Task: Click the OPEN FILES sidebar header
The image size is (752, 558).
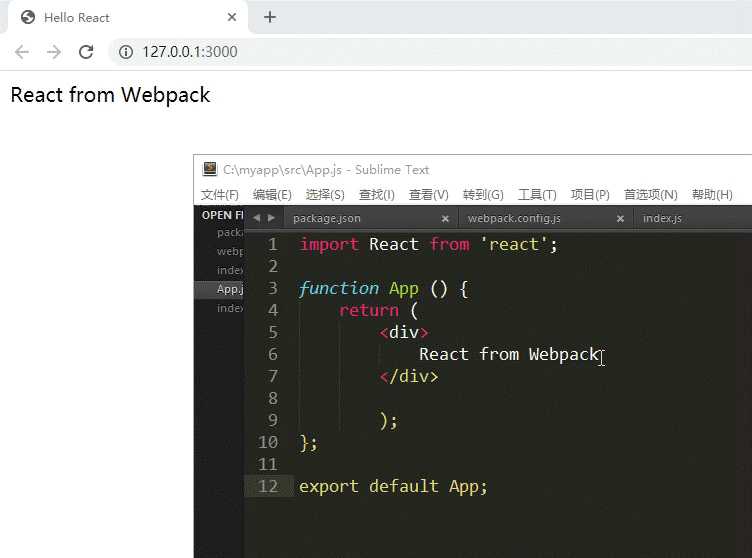Action: point(223,215)
